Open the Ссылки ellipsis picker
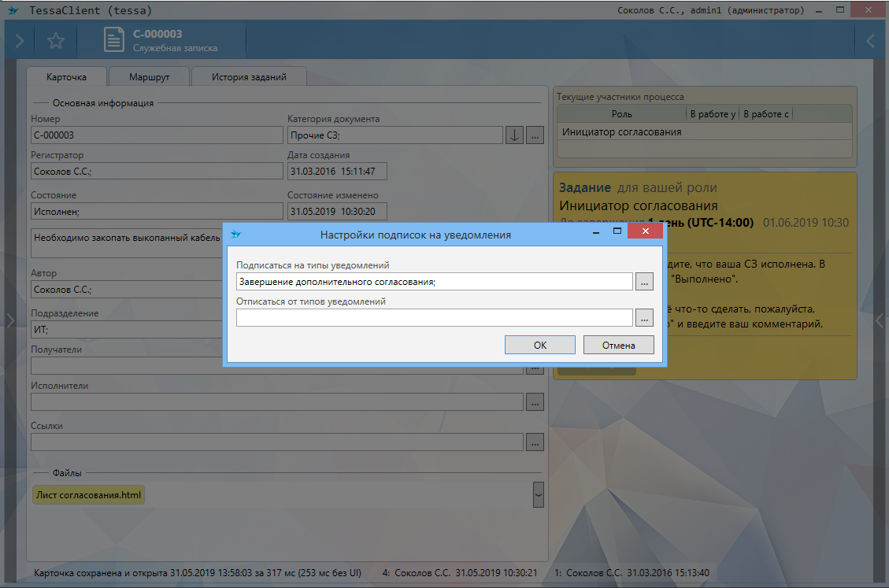 pos(535,442)
